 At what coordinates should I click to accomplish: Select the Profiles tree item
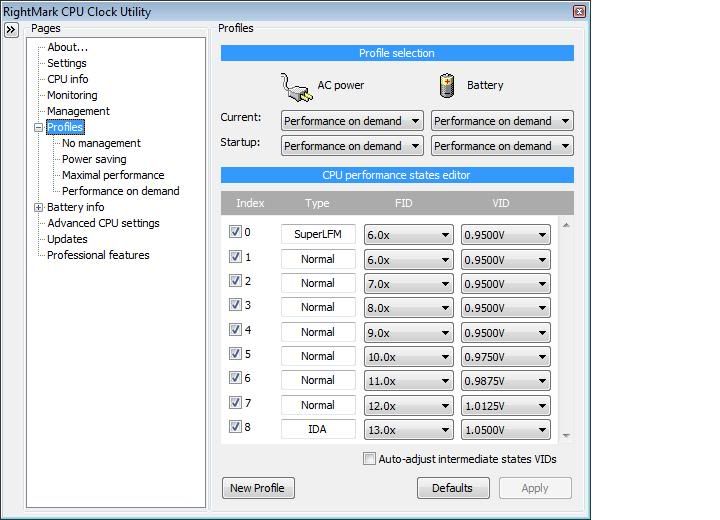(x=65, y=127)
